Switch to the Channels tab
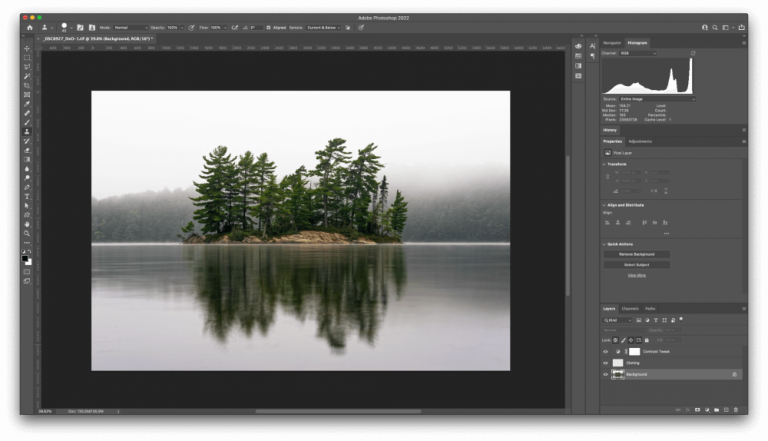Image resolution: width=768 pixels, height=441 pixels. coord(630,308)
